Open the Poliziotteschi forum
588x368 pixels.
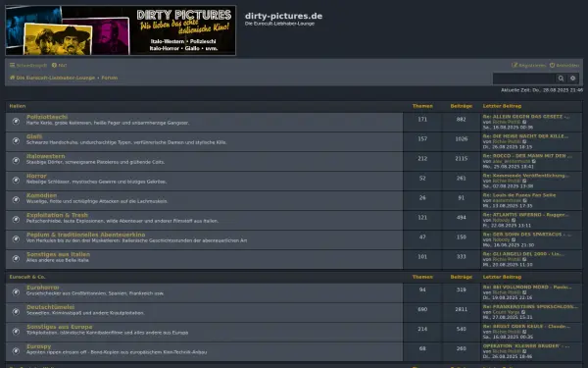pyautogui.click(x=47, y=117)
